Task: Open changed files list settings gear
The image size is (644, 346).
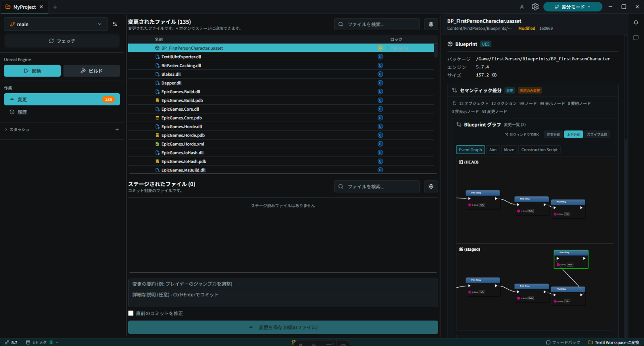Action: (431, 24)
